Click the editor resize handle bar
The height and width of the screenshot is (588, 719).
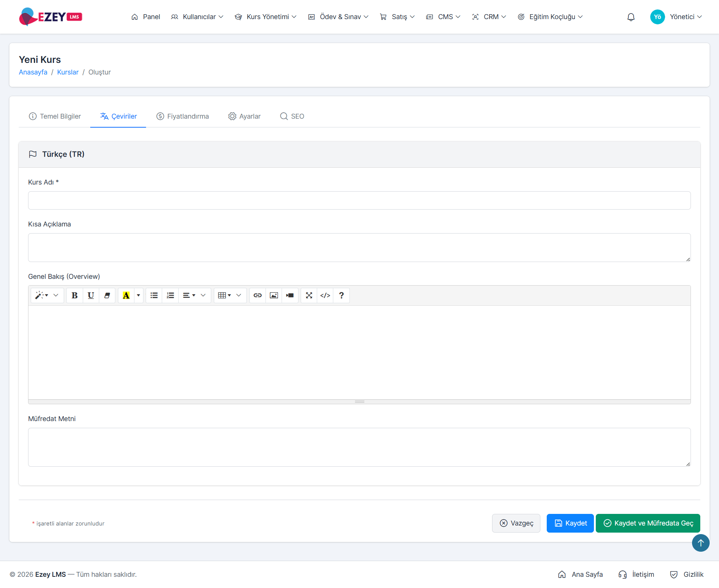(x=359, y=402)
